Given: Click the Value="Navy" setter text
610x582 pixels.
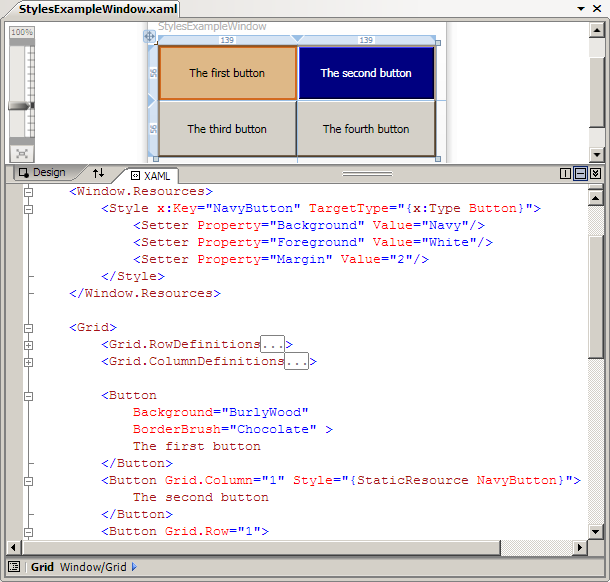Looking at the screenshot, I should point(424,225).
